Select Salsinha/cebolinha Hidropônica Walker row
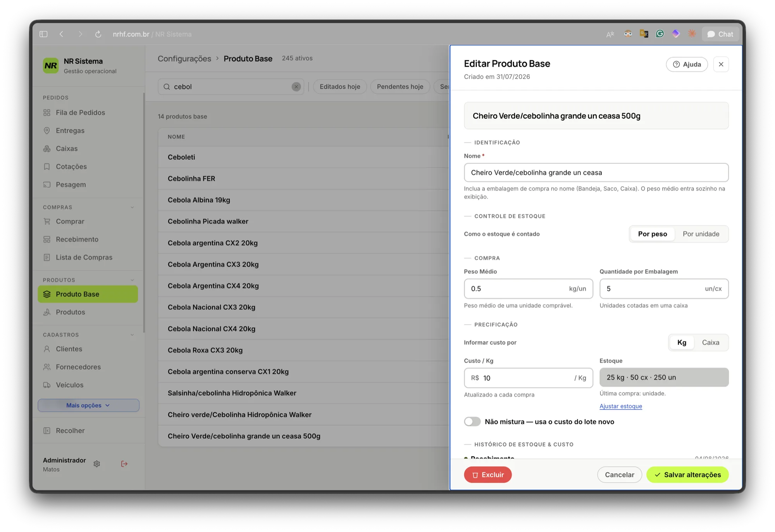Screen dimensions: 775x532 click(x=303, y=393)
